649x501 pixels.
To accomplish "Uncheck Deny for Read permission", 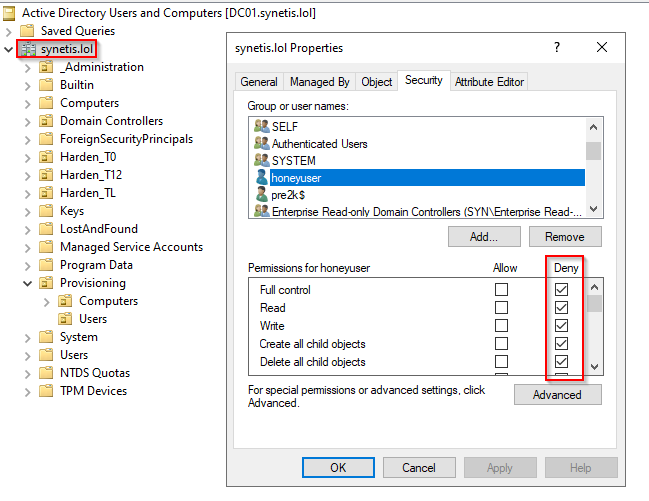I will click(x=561, y=308).
